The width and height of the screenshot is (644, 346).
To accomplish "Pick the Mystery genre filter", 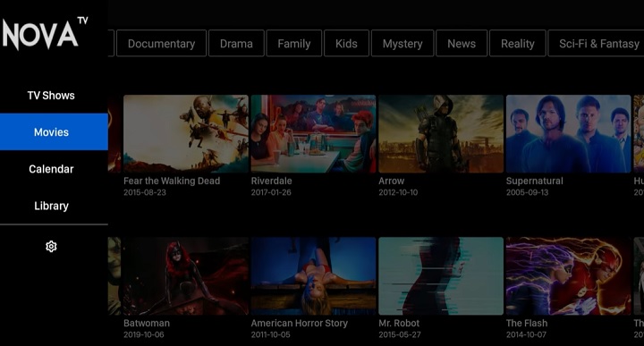I will point(402,43).
